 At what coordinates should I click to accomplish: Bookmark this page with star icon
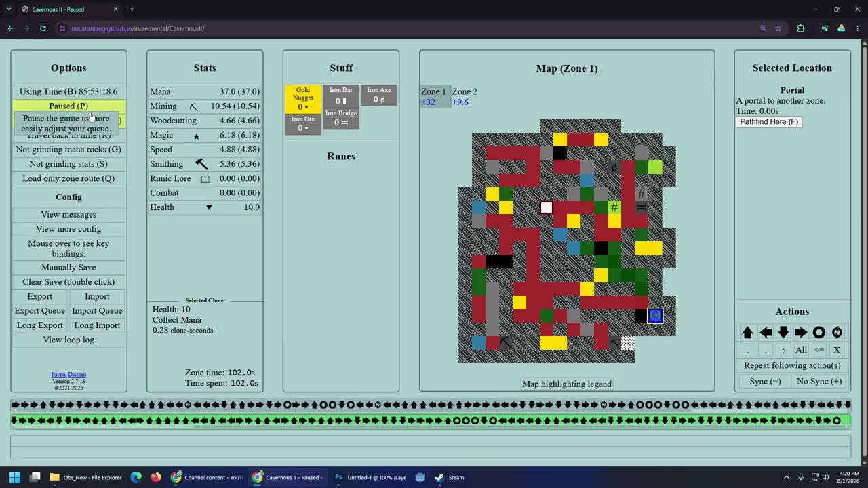coord(778,28)
